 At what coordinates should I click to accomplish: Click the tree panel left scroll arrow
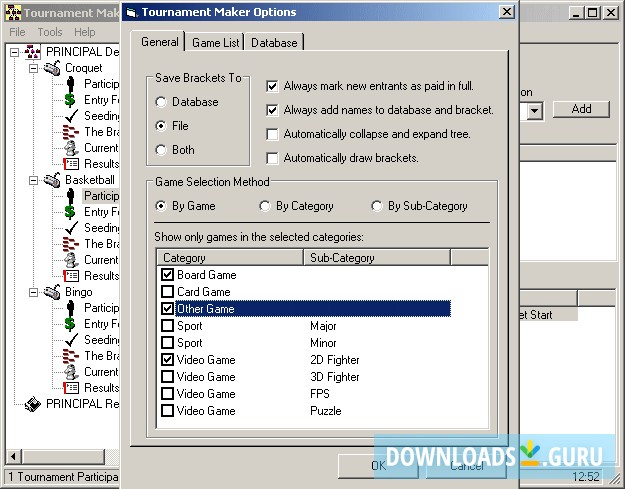tap(14, 456)
